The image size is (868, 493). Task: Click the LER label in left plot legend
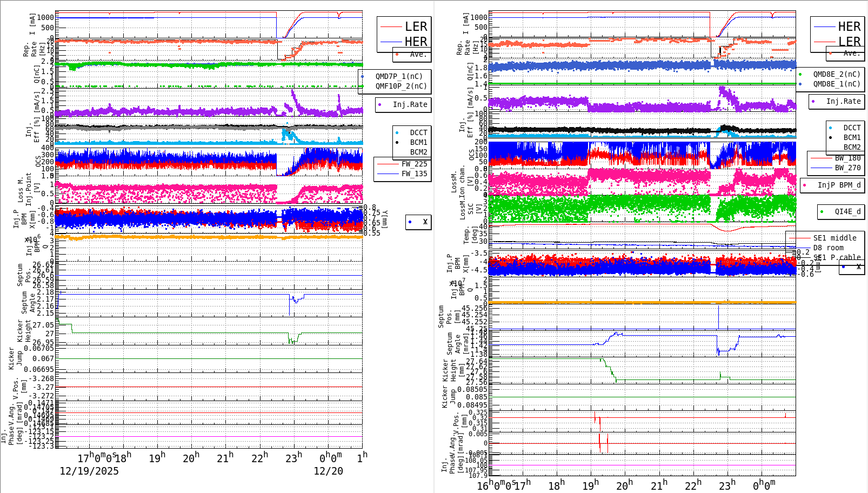pos(416,26)
